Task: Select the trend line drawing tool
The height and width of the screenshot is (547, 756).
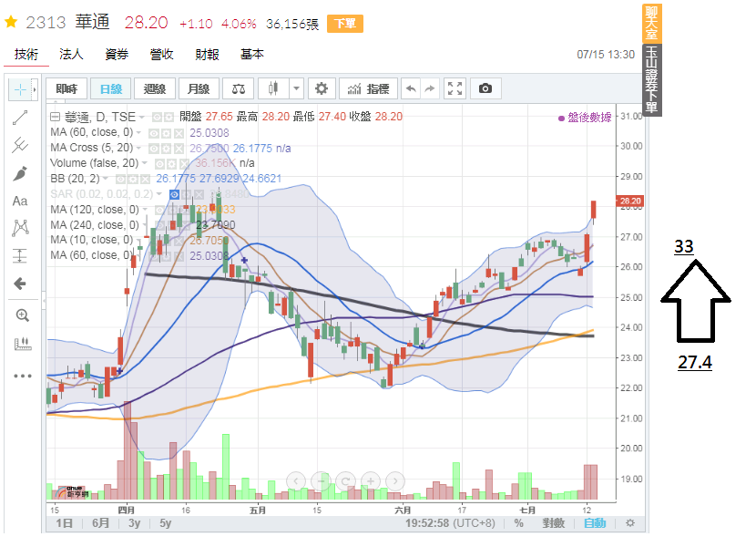Action: tap(20, 118)
